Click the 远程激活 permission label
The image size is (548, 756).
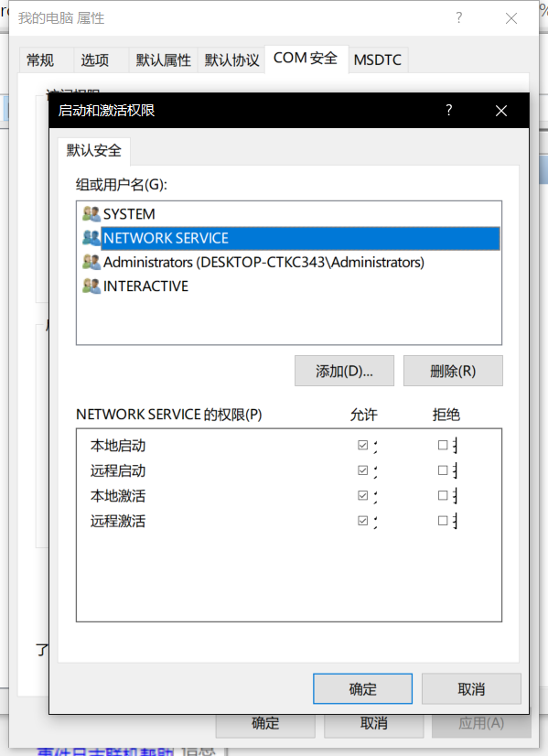click(x=118, y=521)
